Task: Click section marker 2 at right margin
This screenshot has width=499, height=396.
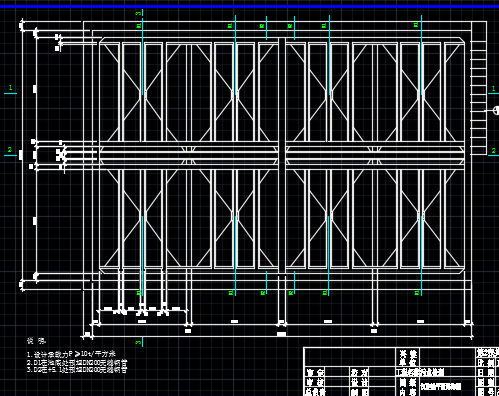Action: click(x=494, y=151)
